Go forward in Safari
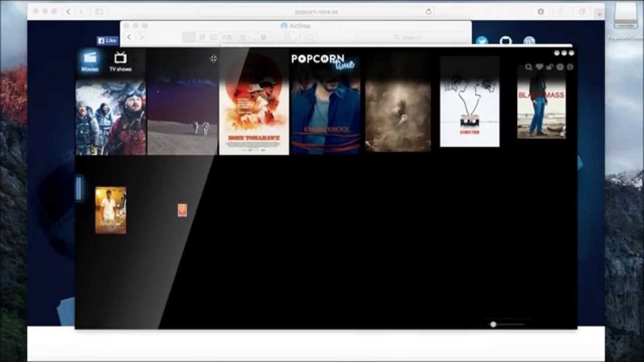This screenshot has height=362, width=644. click(x=82, y=11)
